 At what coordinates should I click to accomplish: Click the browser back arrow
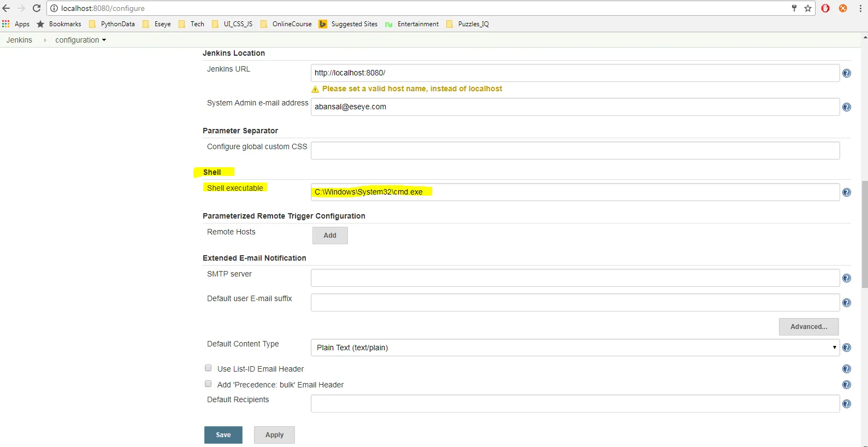point(7,8)
